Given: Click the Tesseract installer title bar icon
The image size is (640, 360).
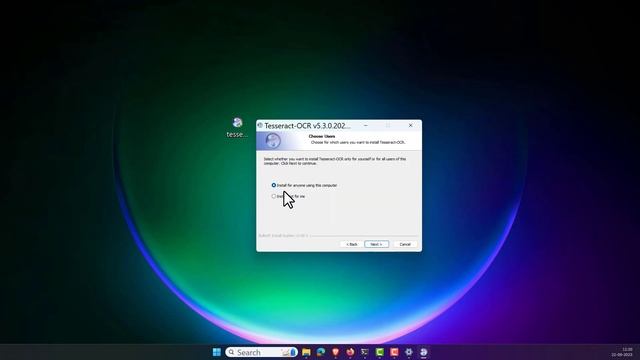Looking at the screenshot, I should point(260,125).
